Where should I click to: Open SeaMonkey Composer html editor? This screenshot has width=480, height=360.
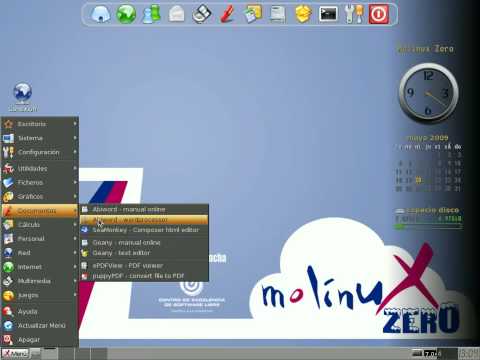[x=144, y=230]
